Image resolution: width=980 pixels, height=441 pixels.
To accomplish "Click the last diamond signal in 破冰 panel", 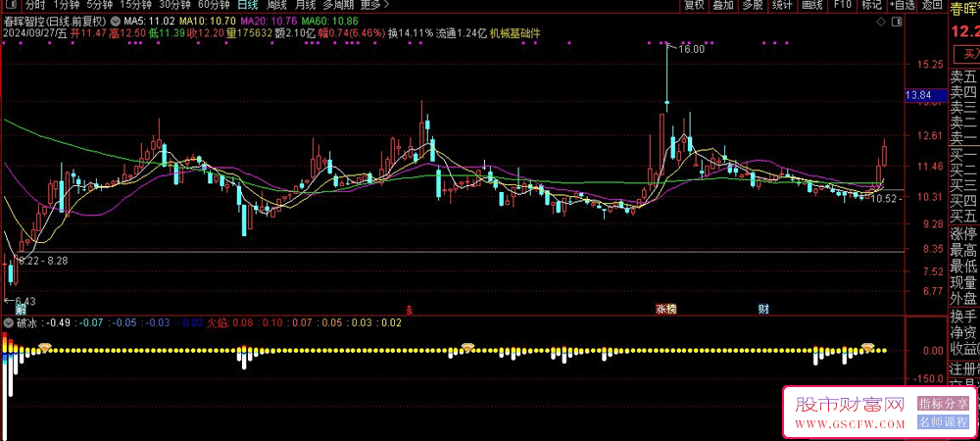I will 867,346.
